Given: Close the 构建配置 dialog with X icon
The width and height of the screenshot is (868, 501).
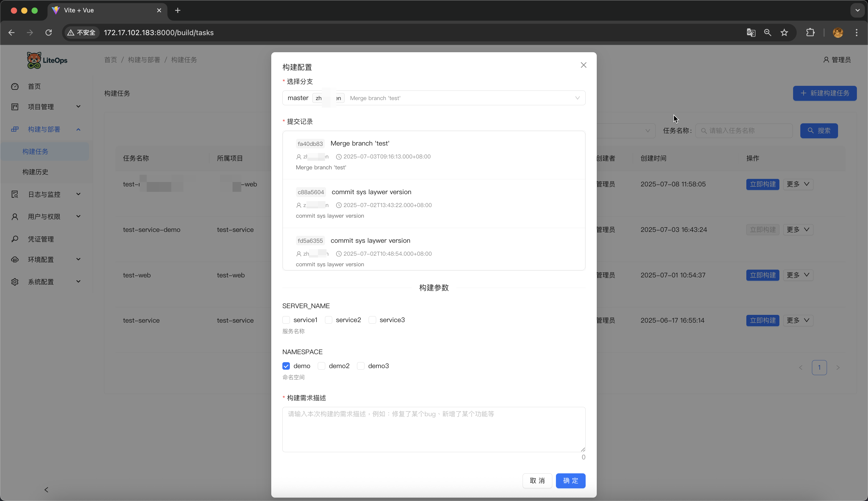Looking at the screenshot, I should click(x=583, y=65).
